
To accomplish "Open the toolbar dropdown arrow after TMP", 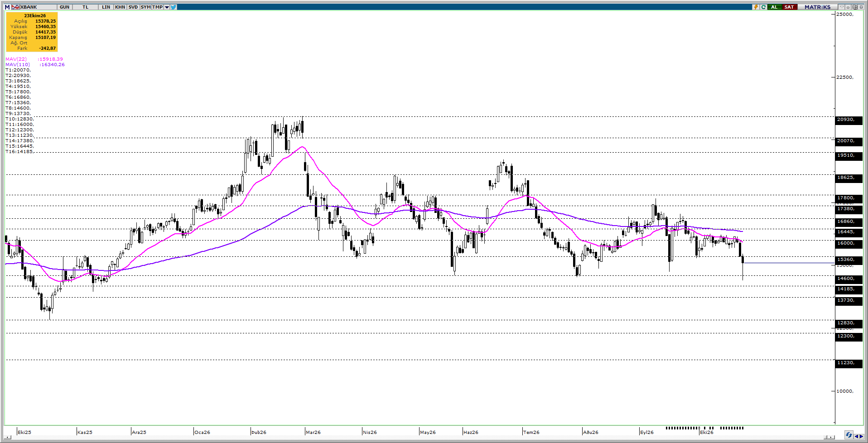I will pos(167,7).
